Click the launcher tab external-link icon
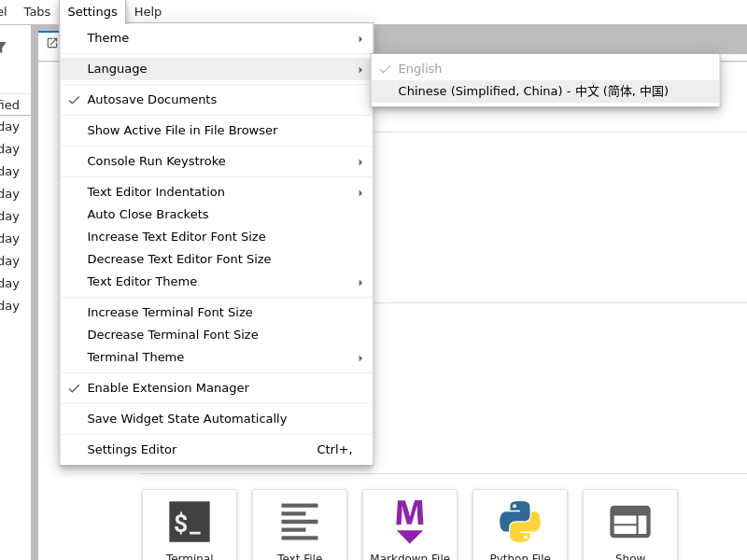This screenshot has width=747, height=560. coord(52,43)
